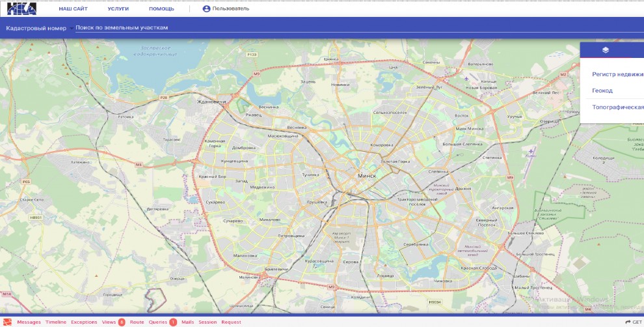Click the Ратомка label on the map
Image resolution: width=644 pixels, height=327 pixels.
pyautogui.click(x=126, y=117)
